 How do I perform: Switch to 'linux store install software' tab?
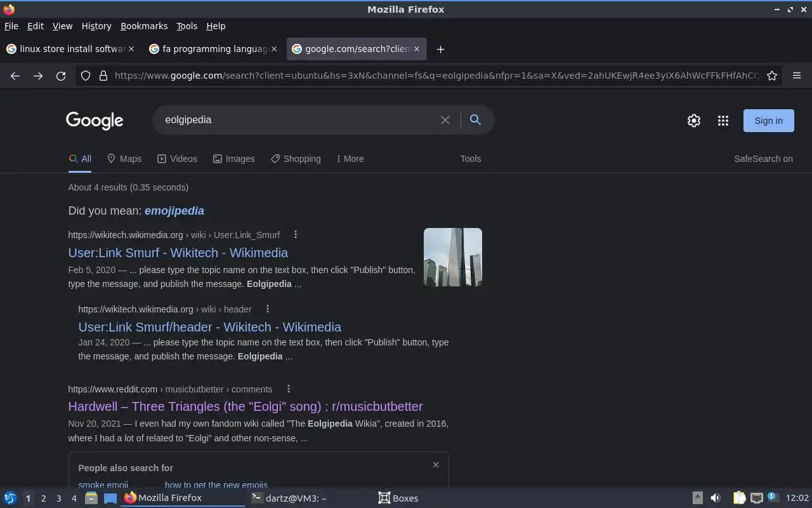pyautogui.click(x=70, y=49)
